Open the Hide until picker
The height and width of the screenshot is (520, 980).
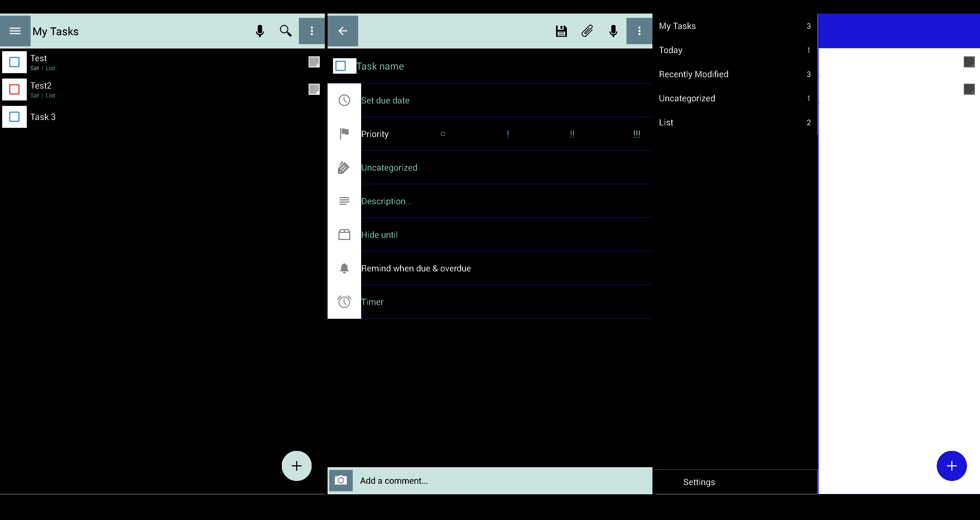(x=506, y=235)
